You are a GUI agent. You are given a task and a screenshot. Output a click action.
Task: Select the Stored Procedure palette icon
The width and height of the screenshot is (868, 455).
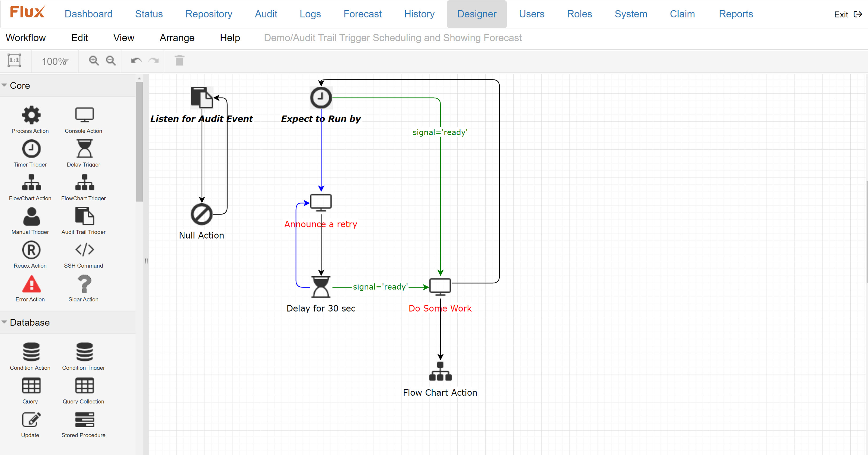coord(84,419)
